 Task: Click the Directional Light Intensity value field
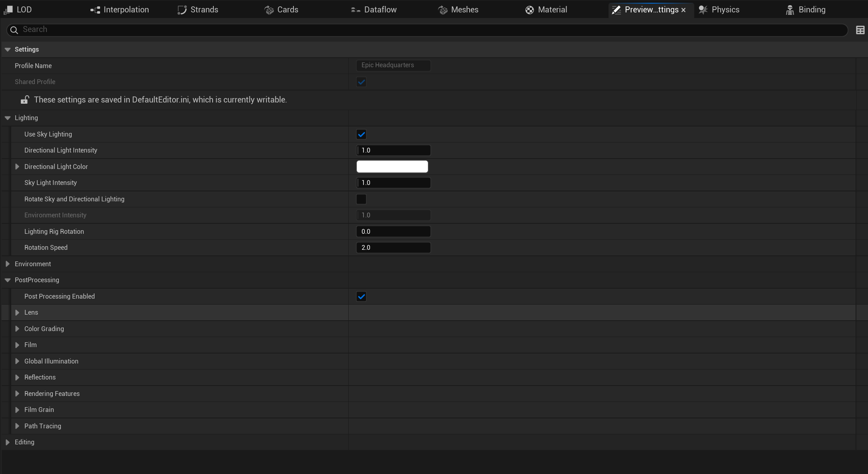tap(394, 151)
